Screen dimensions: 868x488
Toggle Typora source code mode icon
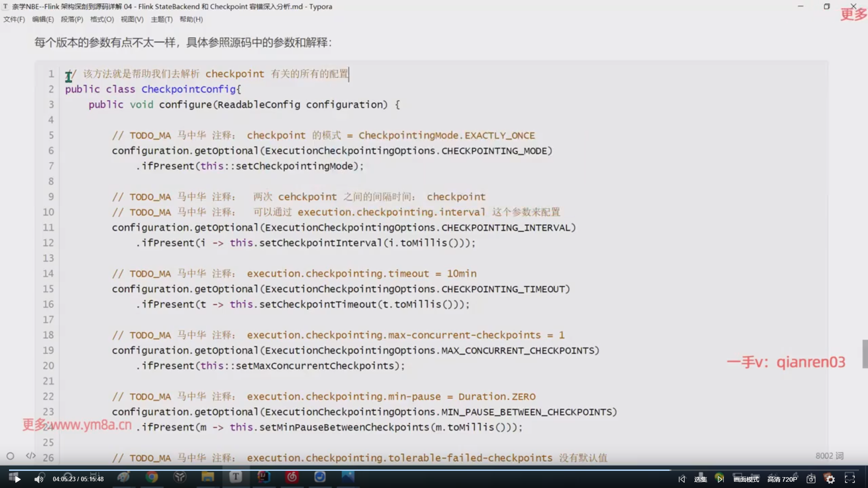30,455
